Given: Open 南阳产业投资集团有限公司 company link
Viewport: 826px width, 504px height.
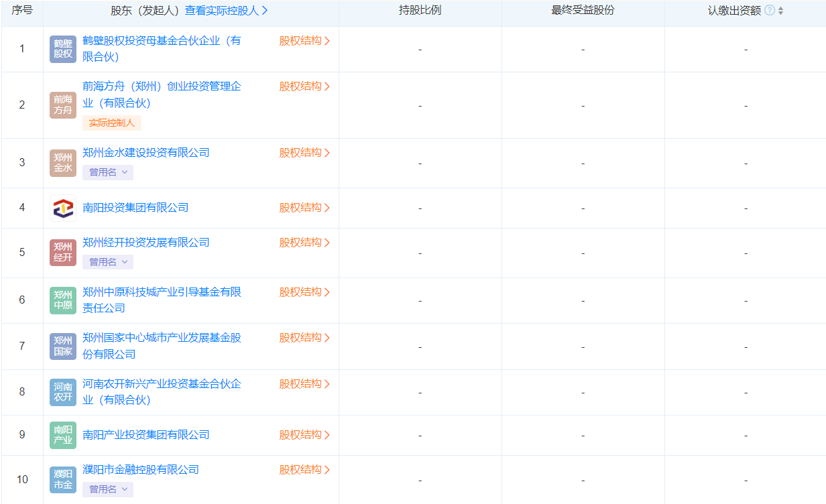Looking at the screenshot, I should [146, 435].
